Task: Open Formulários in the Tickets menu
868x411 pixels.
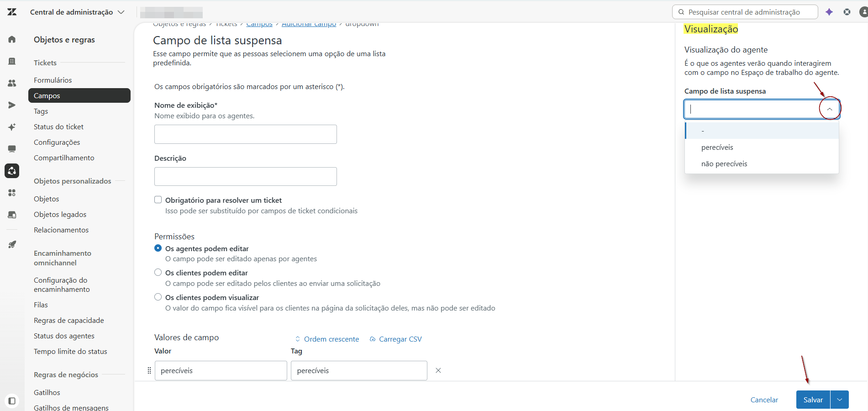Action: tap(53, 80)
